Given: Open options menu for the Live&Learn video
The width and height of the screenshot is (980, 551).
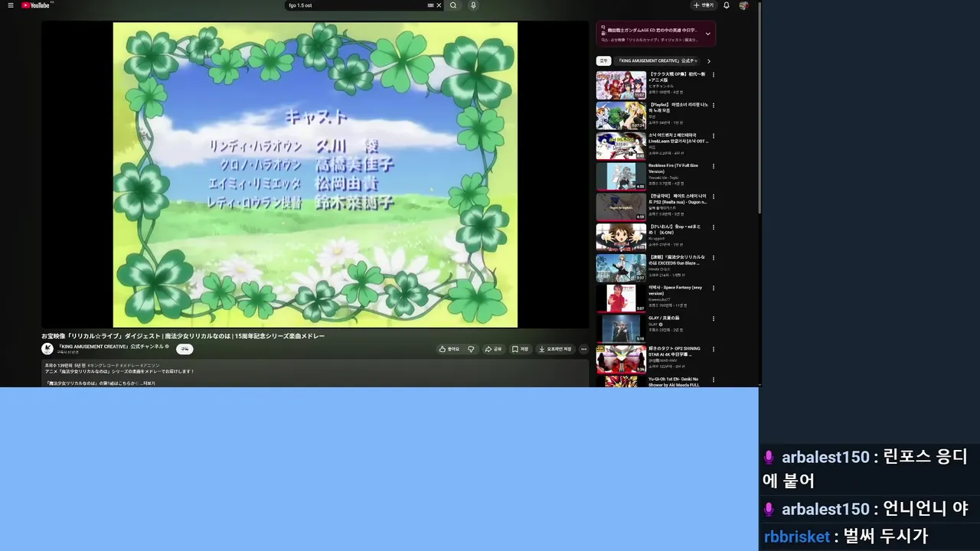Looking at the screenshot, I should pos(714,135).
